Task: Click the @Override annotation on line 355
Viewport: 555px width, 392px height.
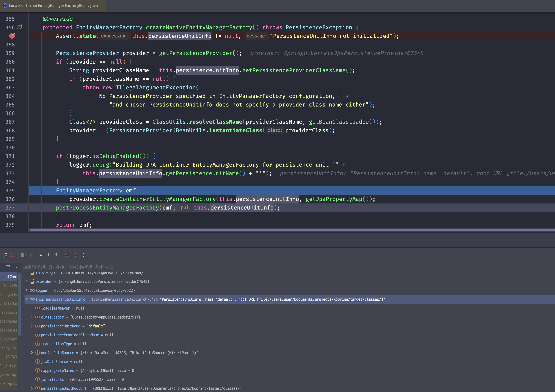Action: 58,19
